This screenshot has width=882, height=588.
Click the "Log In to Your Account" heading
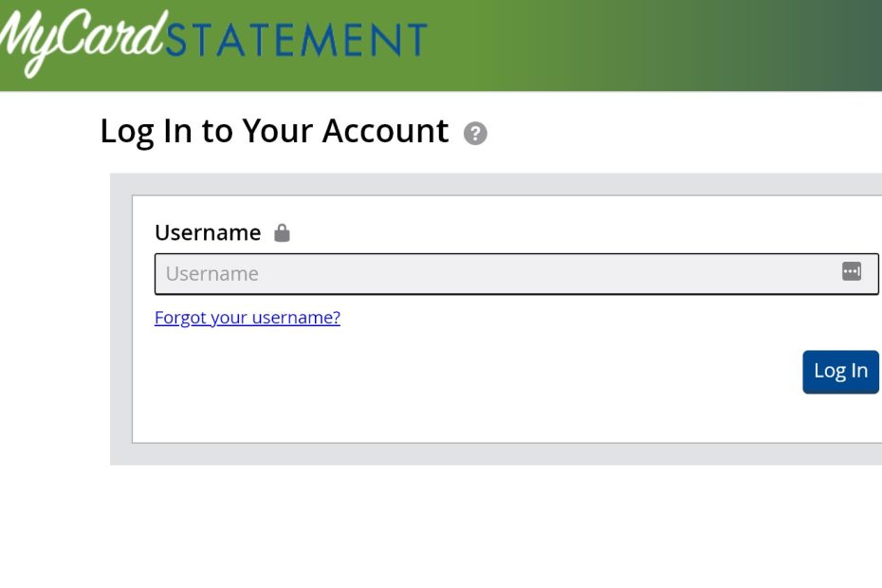coord(273,131)
